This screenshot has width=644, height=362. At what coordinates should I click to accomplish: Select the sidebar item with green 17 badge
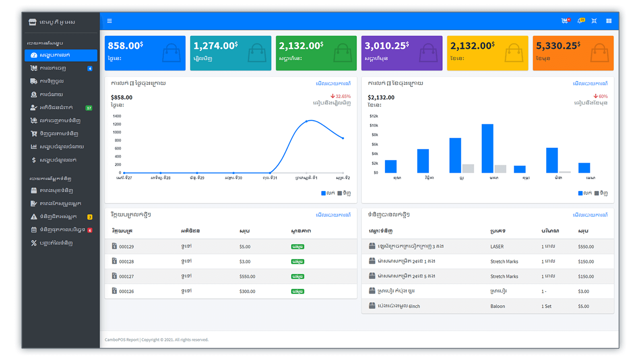pos(56,108)
